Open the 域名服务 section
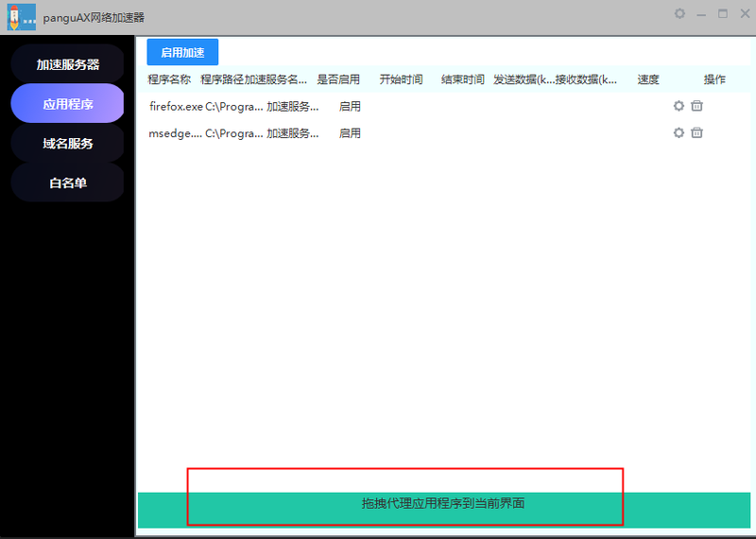Screen dimensions: 756x539 (x=67, y=144)
